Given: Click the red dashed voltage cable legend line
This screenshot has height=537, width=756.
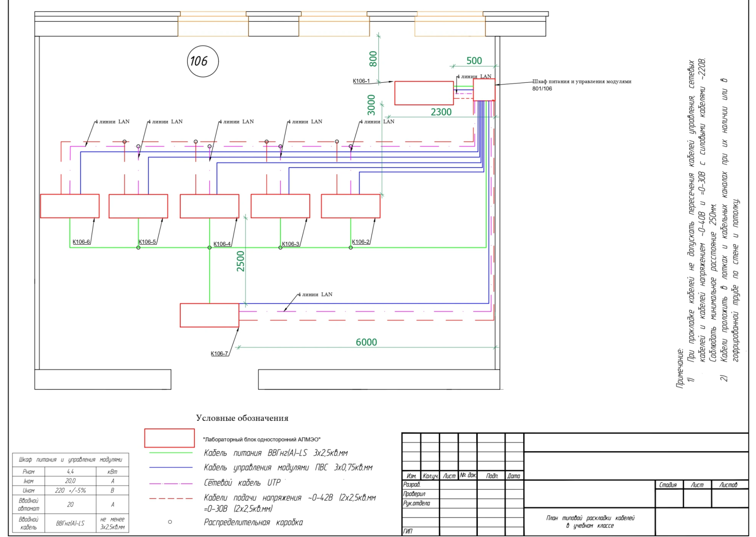Looking at the screenshot, I should coord(171,498).
